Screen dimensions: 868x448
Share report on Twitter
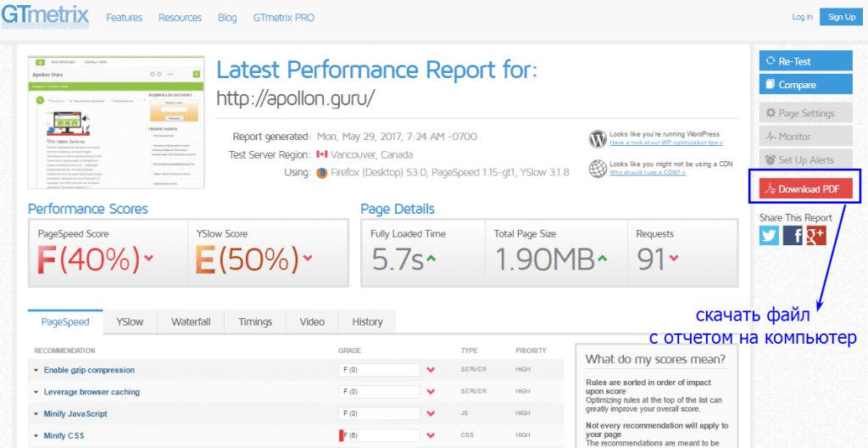pos(770,236)
